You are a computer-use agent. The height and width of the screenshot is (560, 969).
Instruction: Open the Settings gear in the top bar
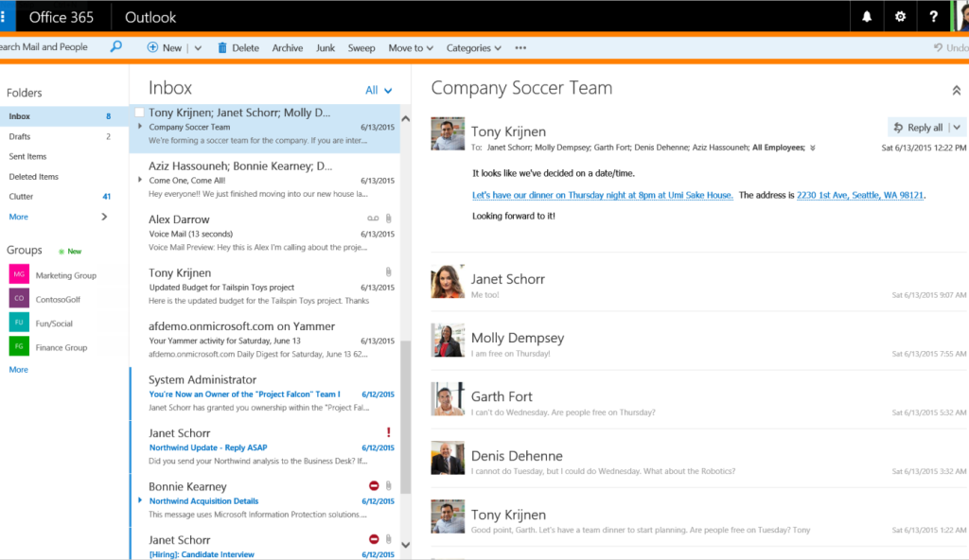pyautogui.click(x=899, y=16)
